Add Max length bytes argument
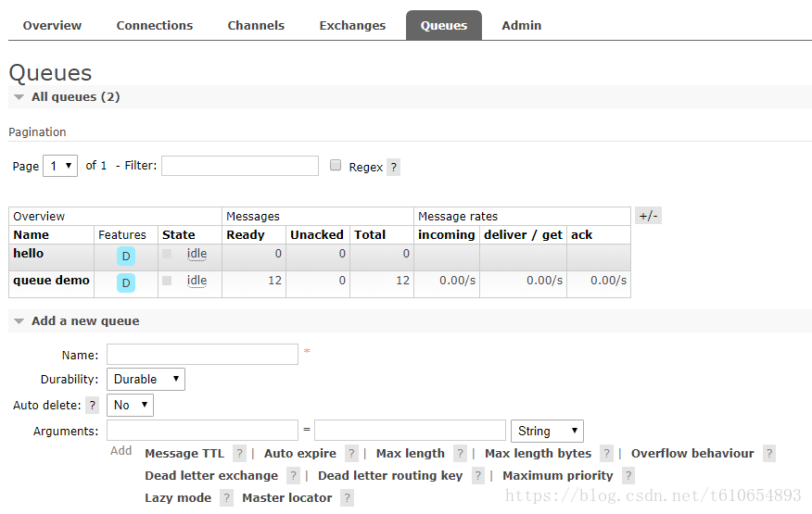 point(538,454)
